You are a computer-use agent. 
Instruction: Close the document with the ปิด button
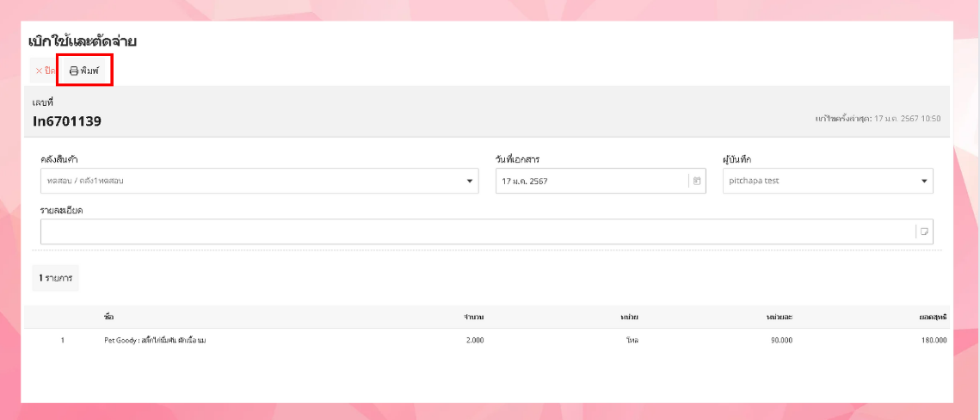point(45,71)
